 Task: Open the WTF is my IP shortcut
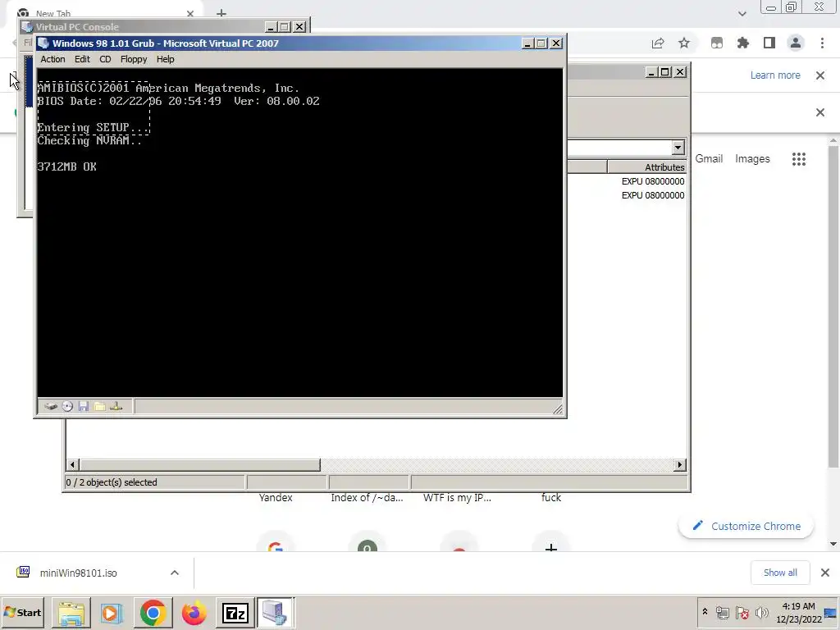pyautogui.click(x=457, y=498)
